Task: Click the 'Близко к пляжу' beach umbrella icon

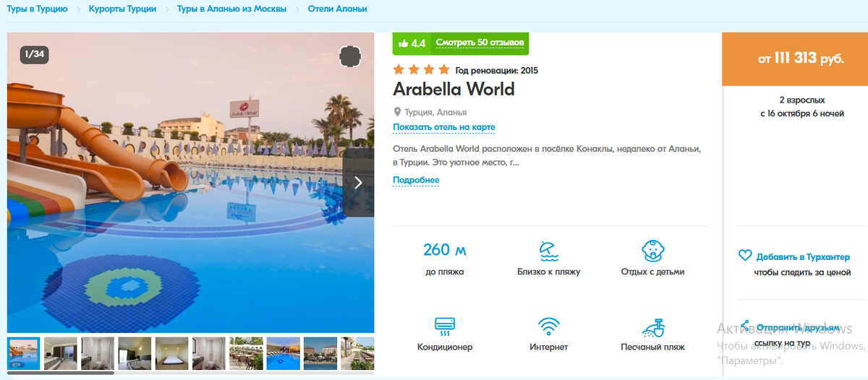Action: click(548, 251)
